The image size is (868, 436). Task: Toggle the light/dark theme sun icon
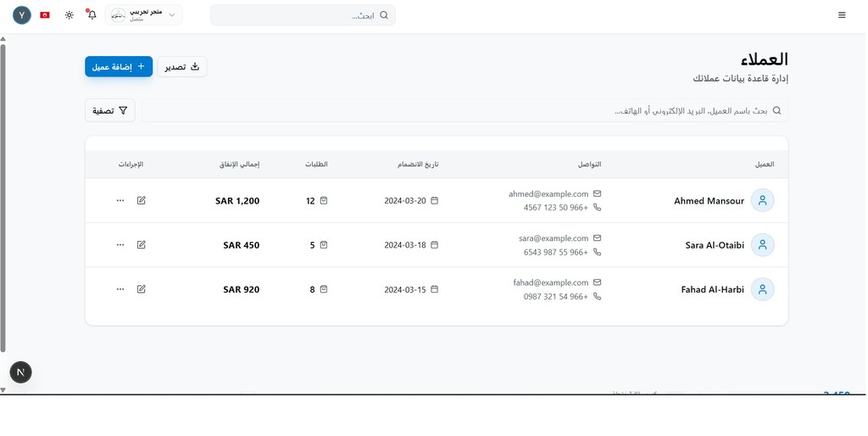(x=70, y=15)
